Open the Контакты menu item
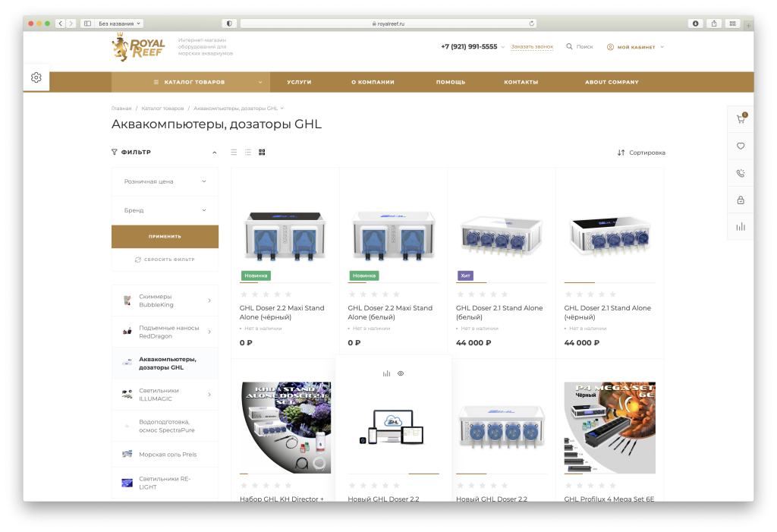This screenshot has width=777, height=532. click(x=521, y=82)
